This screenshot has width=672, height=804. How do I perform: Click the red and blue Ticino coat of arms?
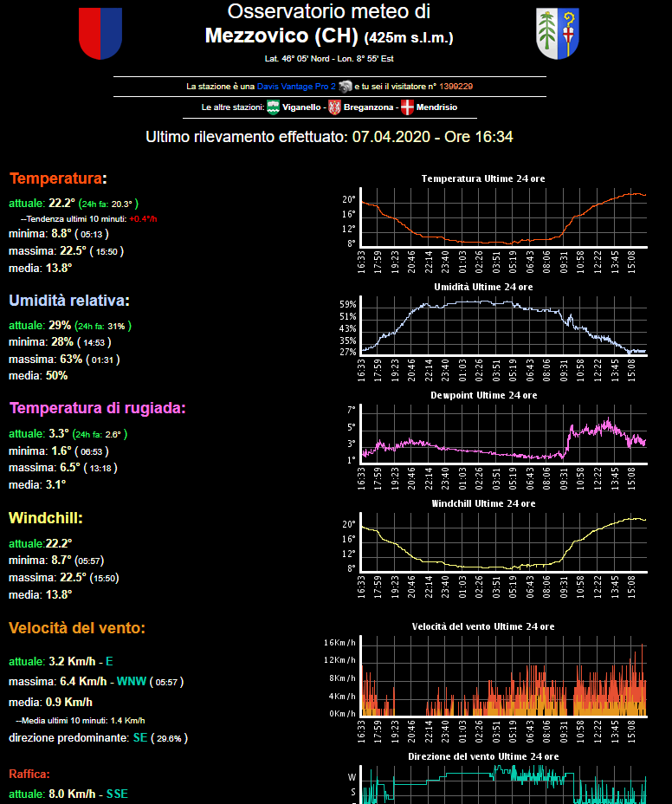(100, 33)
